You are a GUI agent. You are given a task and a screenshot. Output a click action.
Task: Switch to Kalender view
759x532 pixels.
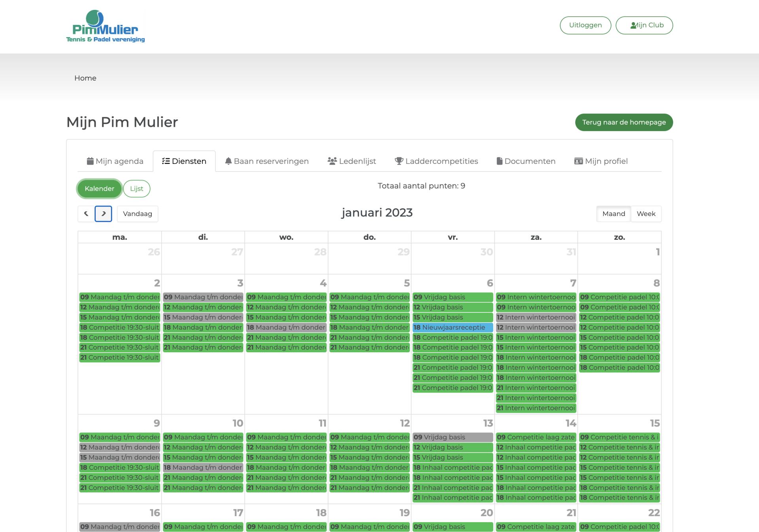click(100, 189)
